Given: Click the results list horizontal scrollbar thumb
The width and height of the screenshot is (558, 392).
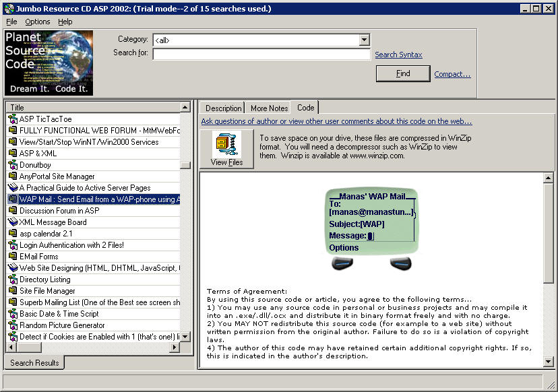Looking at the screenshot, I should point(29,347).
